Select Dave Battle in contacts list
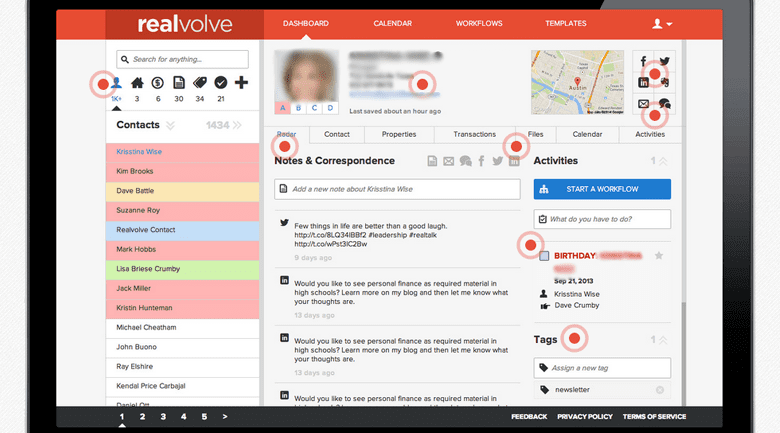The width and height of the screenshot is (780, 433). point(183,191)
